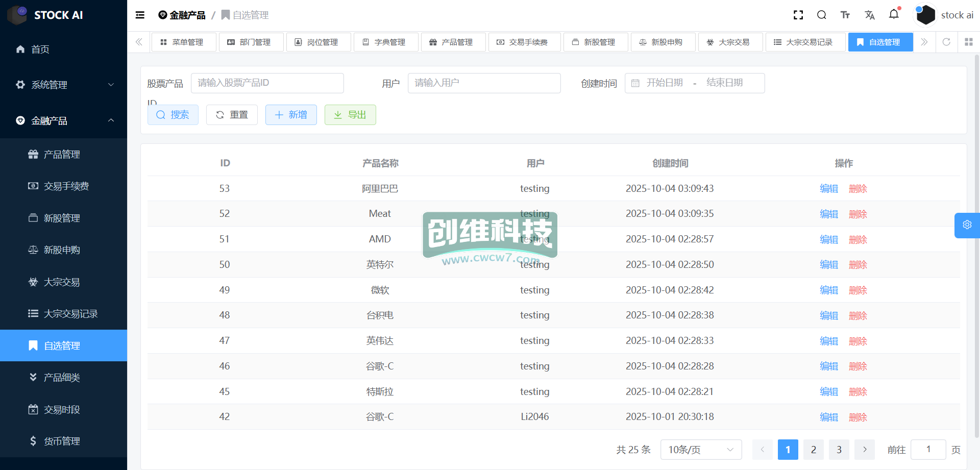Open the header search icon
Screen dimensions: 980x470
pyautogui.click(x=822, y=15)
